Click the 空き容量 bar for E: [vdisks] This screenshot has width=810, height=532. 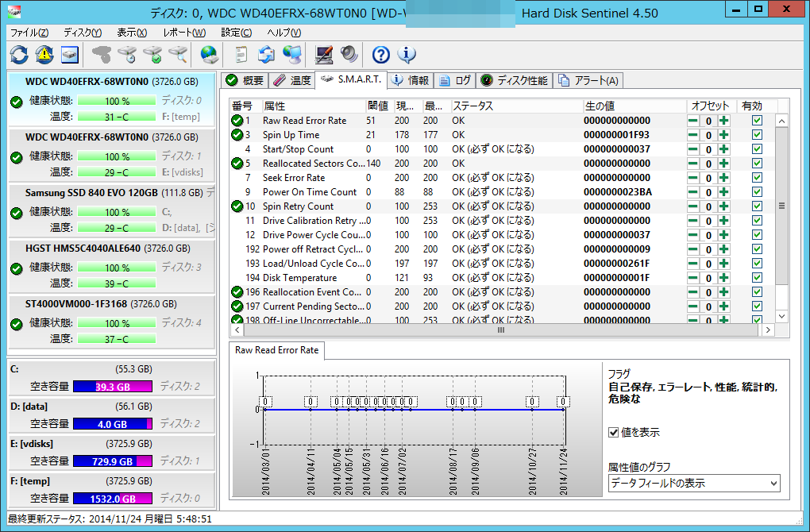coord(113,461)
